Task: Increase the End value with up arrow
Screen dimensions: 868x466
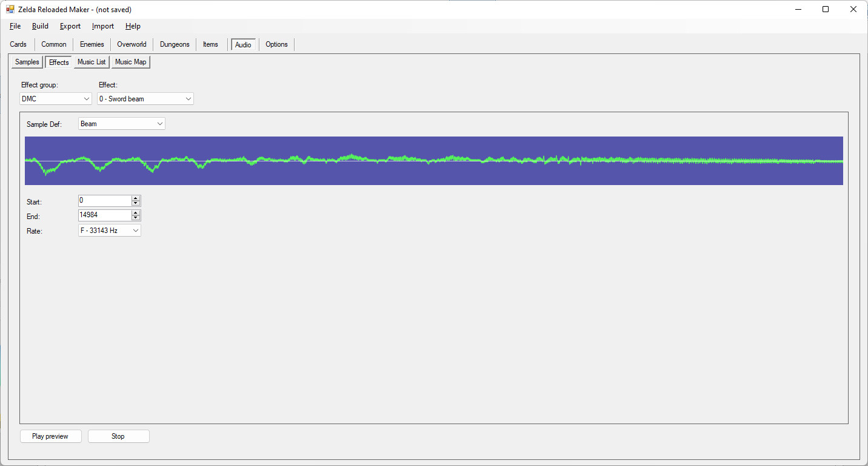Action: click(136, 212)
